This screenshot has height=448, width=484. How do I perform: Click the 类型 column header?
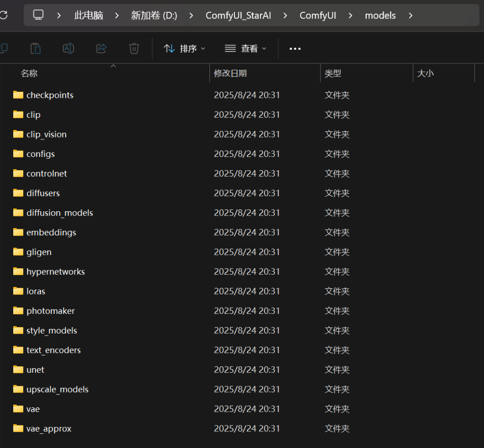click(x=333, y=73)
